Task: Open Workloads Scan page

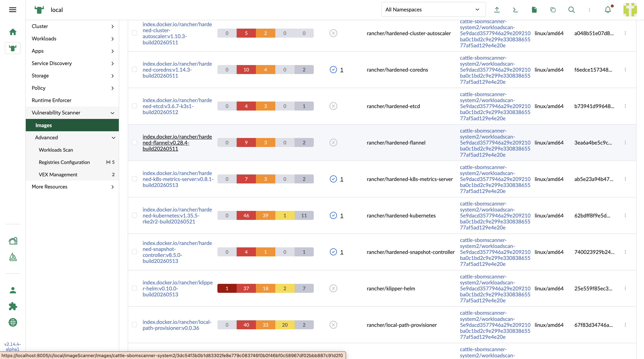Action: (x=72, y=150)
